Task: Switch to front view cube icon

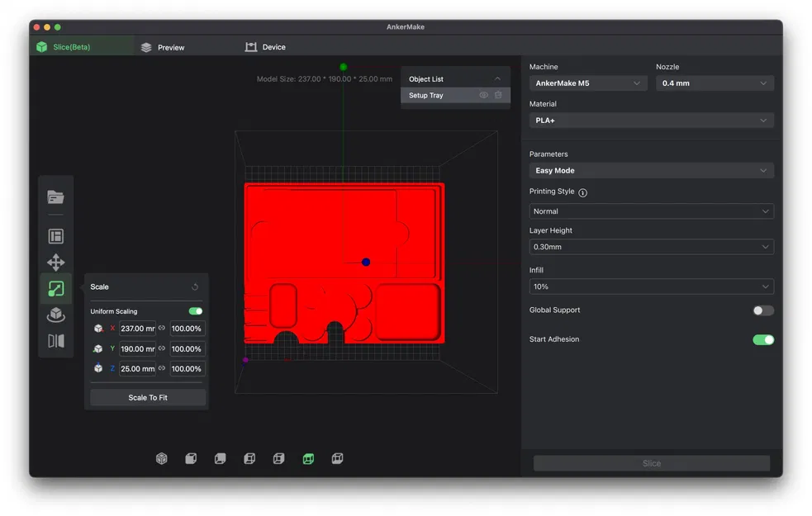Action: (191, 458)
